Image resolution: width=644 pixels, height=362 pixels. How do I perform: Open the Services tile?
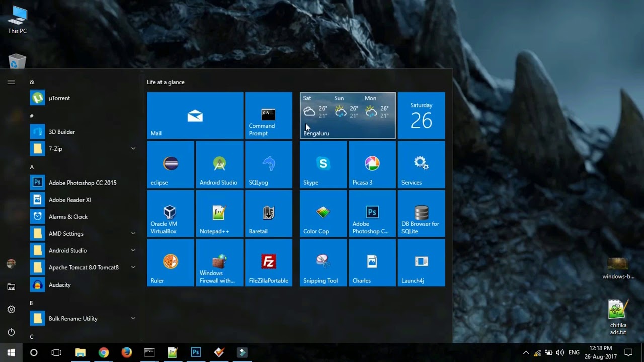pyautogui.click(x=422, y=164)
